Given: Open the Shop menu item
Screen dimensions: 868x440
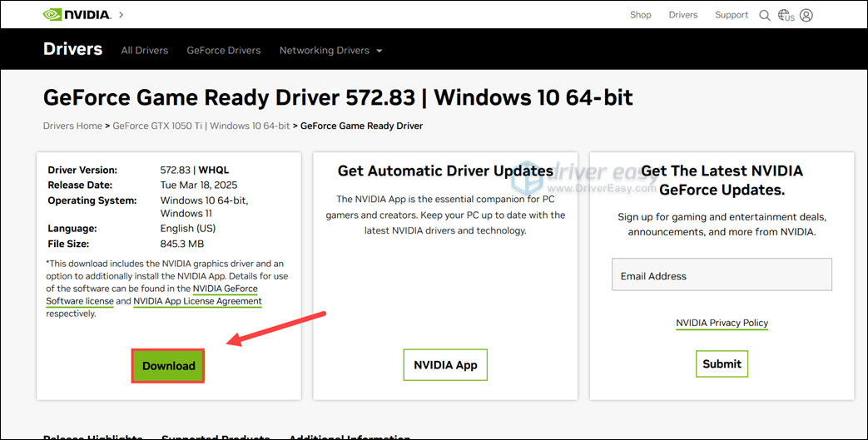Looking at the screenshot, I should point(640,15).
